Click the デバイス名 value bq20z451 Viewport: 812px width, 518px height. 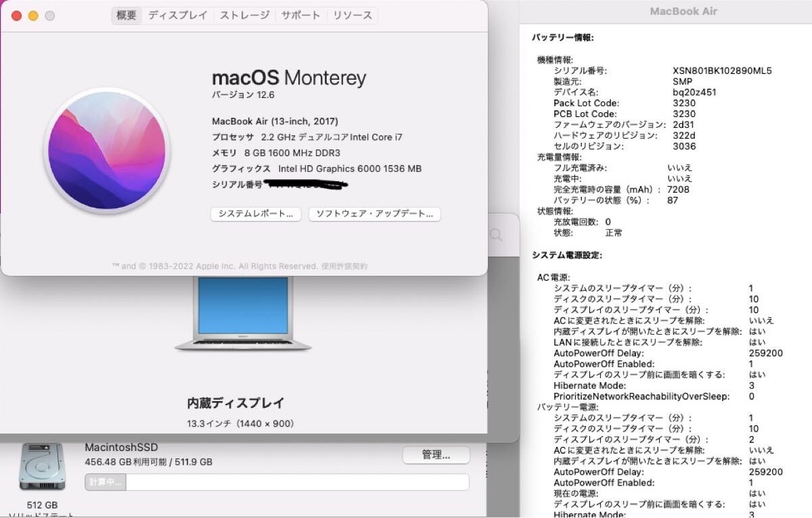[x=694, y=92]
